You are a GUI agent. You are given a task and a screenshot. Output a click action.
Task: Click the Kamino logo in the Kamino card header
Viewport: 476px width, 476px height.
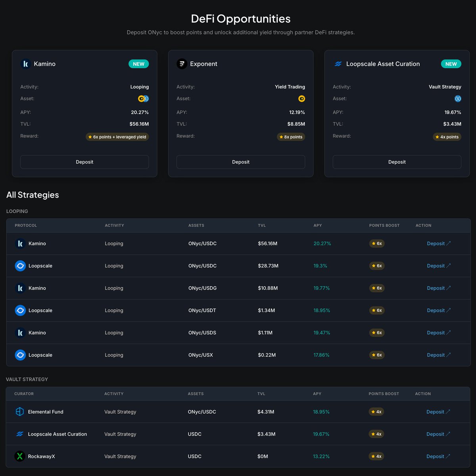click(25, 64)
